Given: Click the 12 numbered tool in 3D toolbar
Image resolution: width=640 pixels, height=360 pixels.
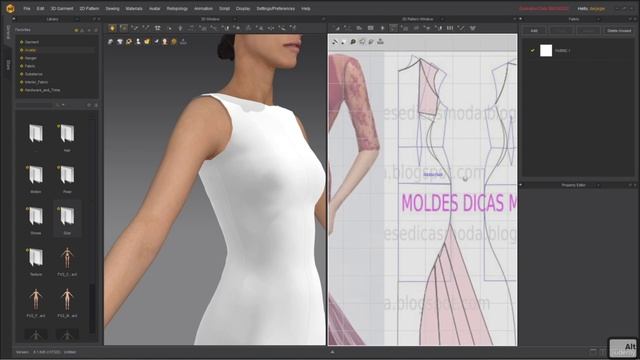Looking at the screenshot, I should click(158, 28).
